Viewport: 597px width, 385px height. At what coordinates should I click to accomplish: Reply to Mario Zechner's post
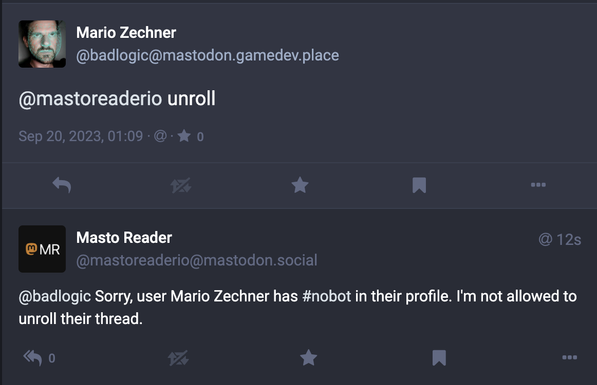click(x=62, y=185)
